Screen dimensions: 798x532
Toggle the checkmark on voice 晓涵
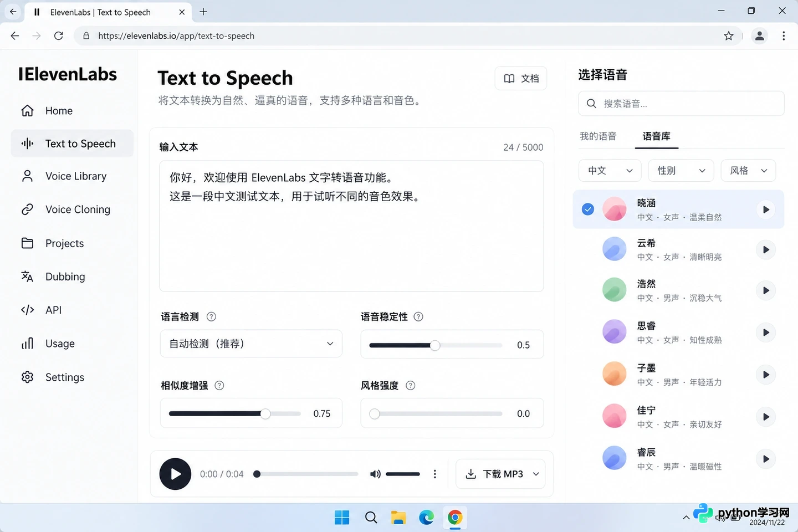click(x=588, y=209)
